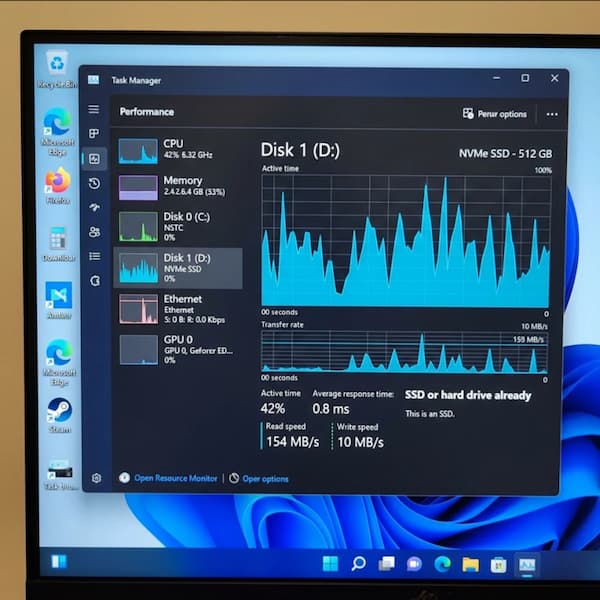Open the hamburger navigation menu

pyautogui.click(x=94, y=109)
